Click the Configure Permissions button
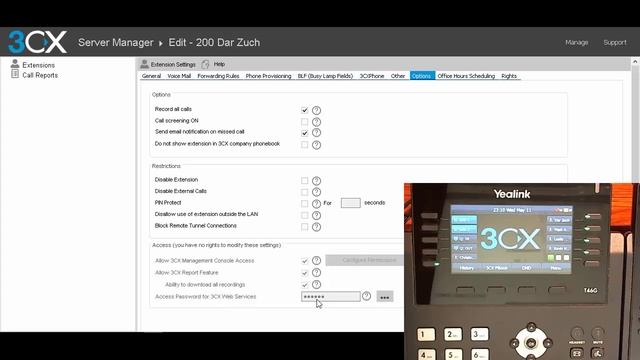This screenshot has width=640, height=360. click(365, 260)
